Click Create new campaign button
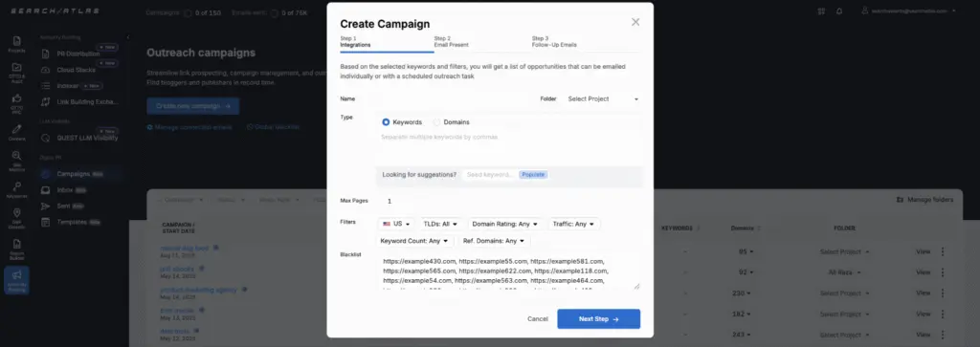 point(193,106)
